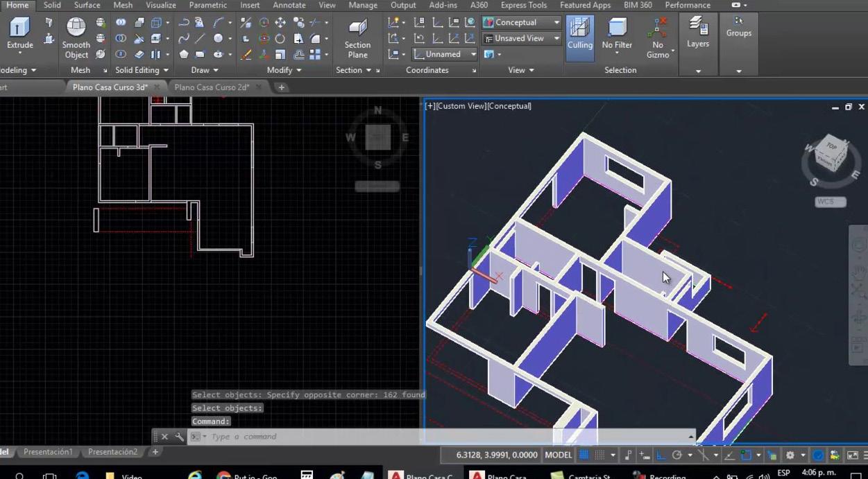Screen dimensions: 868x479
Task: Open the WCS dropdown under ViewCube
Action: (x=831, y=202)
